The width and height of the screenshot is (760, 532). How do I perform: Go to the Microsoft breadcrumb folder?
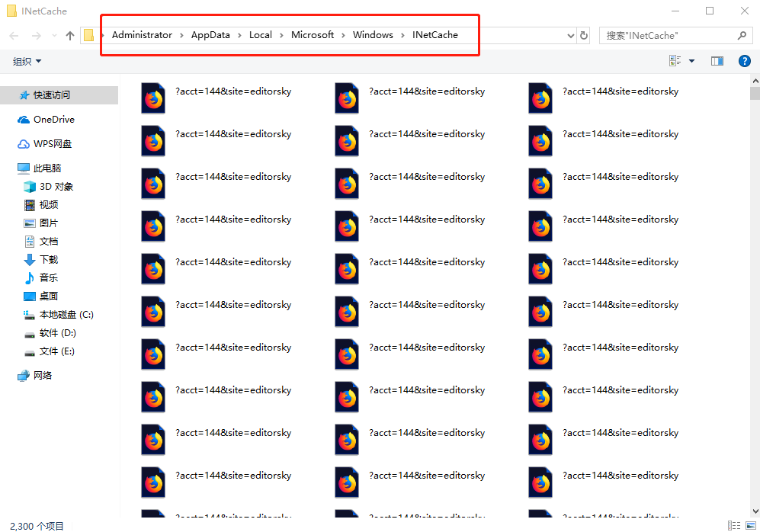(x=312, y=35)
